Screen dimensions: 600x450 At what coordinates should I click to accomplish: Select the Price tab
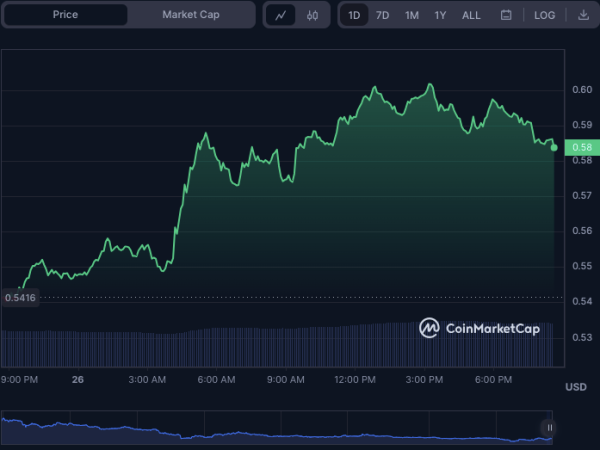point(65,15)
